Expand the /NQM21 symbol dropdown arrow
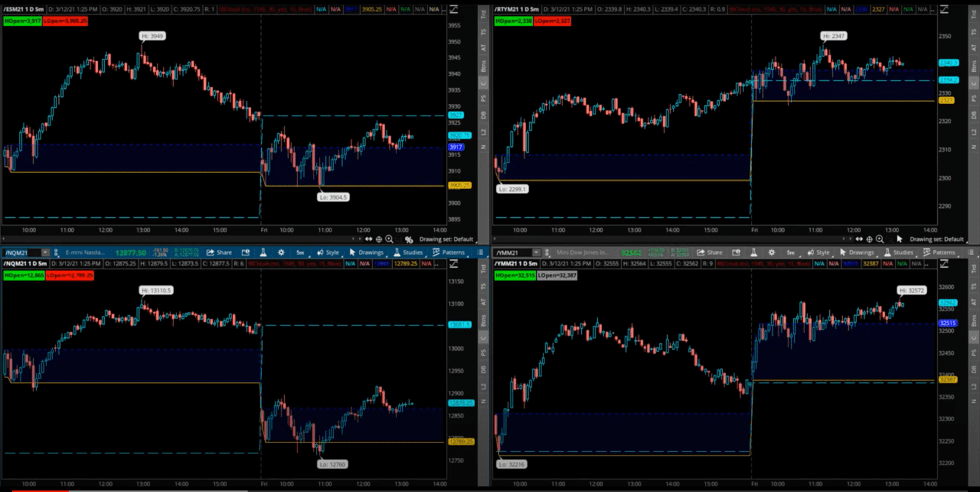The image size is (980, 492). [x=45, y=252]
